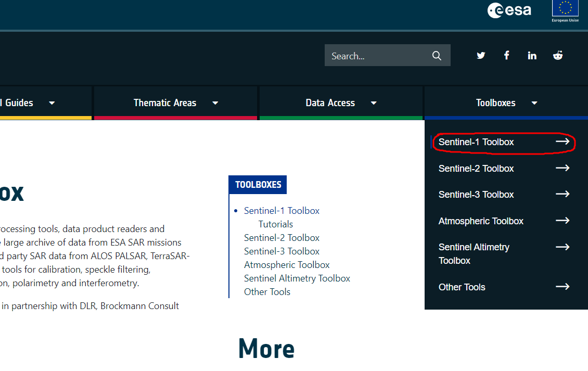Open Sentinel-2 Toolbox link in sidebar list
The width and height of the screenshot is (588, 371).
(x=282, y=237)
